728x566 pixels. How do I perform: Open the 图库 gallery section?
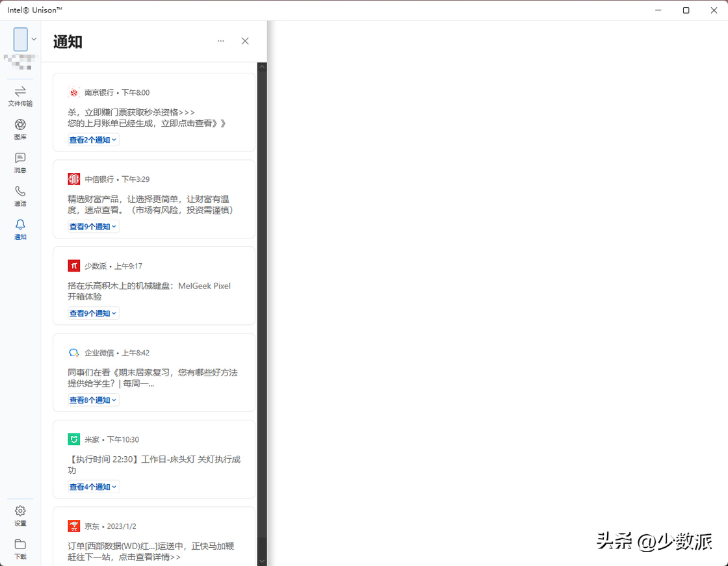20,129
